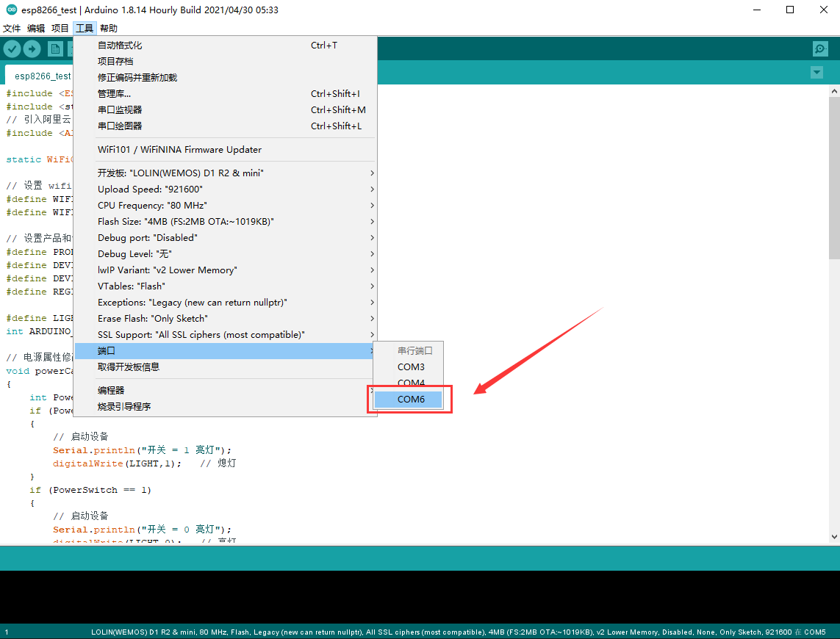
Task: Expand the lwIP Variant submenu
Action: (x=224, y=270)
